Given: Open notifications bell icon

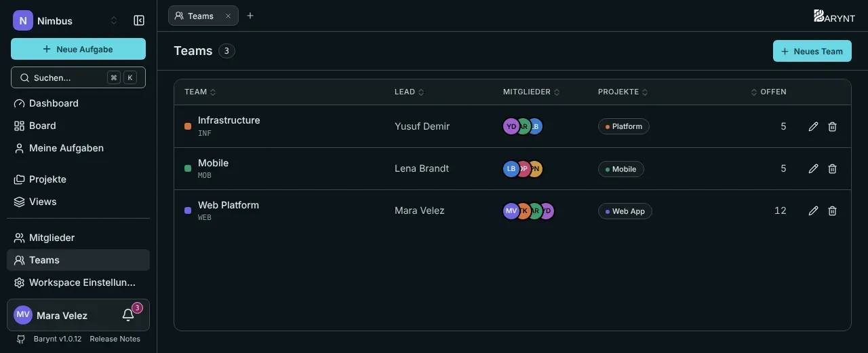Looking at the screenshot, I should coord(128,315).
